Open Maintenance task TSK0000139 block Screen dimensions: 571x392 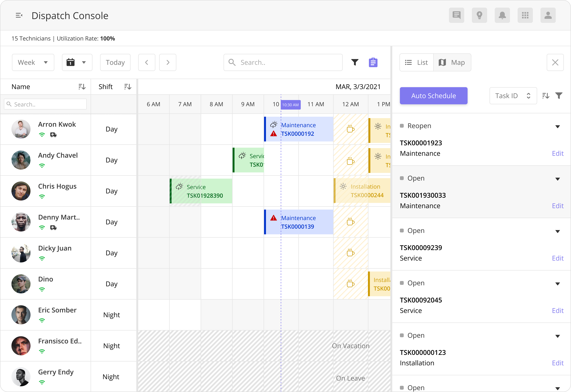[298, 222]
